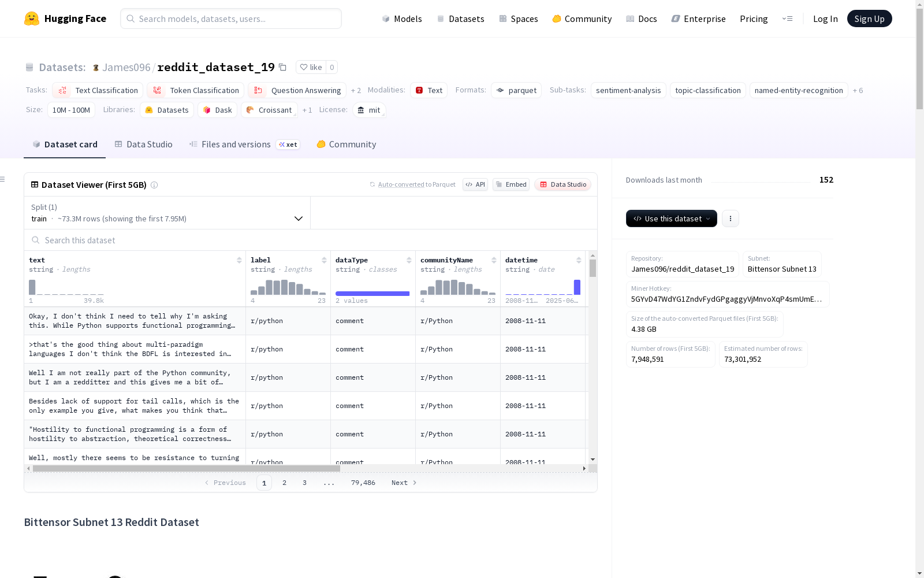This screenshot has width=924, height=578.
Task: Open Docs in top navigation
Action: click(x=641, y=18)
